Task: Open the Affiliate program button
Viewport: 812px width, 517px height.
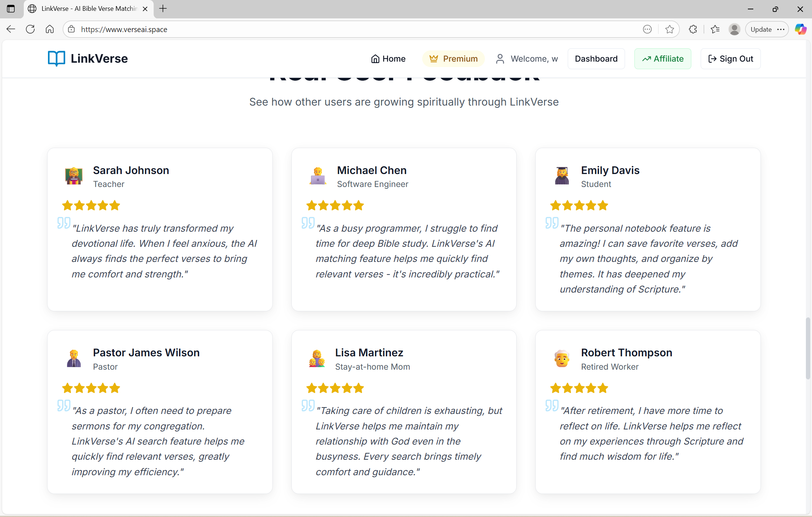Action: (662, 59)
